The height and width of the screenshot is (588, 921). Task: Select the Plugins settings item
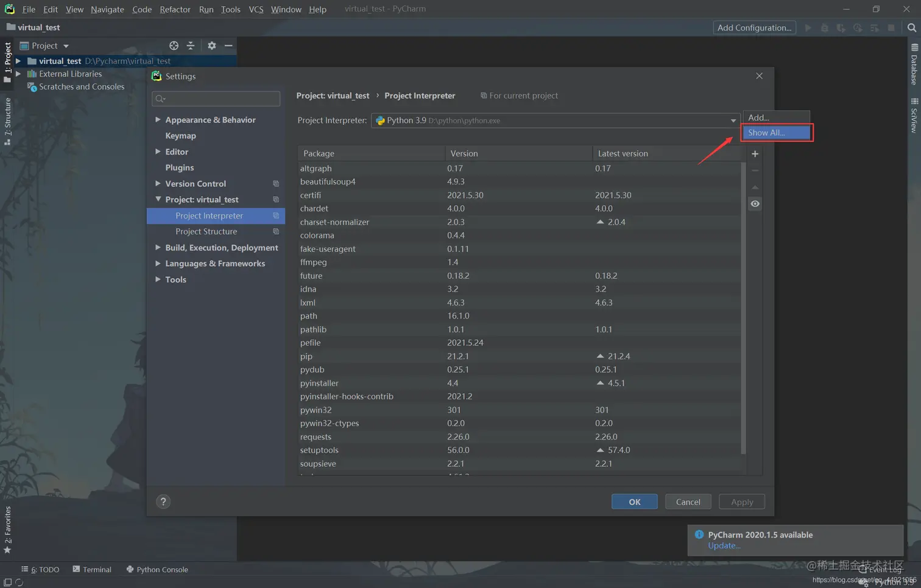click(180, 167)
